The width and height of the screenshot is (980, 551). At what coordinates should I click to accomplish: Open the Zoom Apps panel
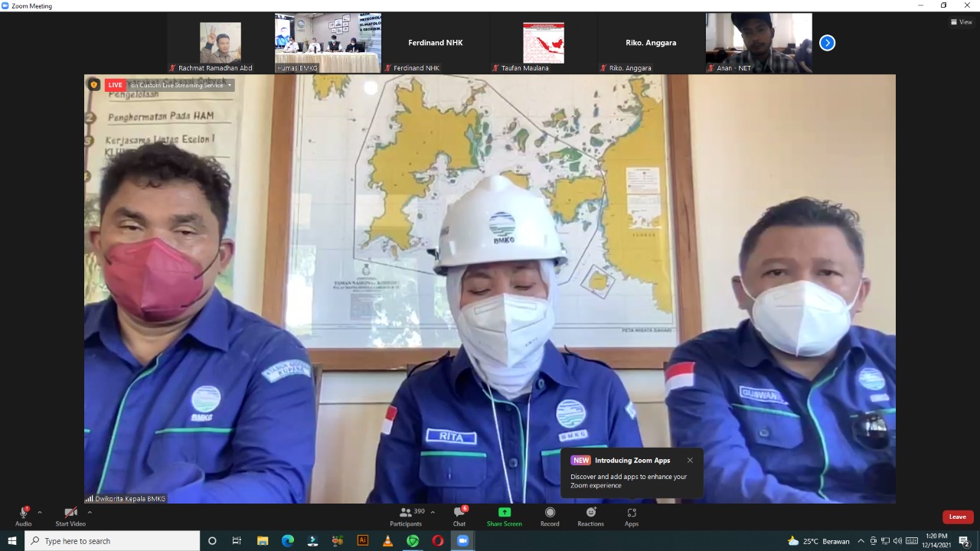click(631, 516)
